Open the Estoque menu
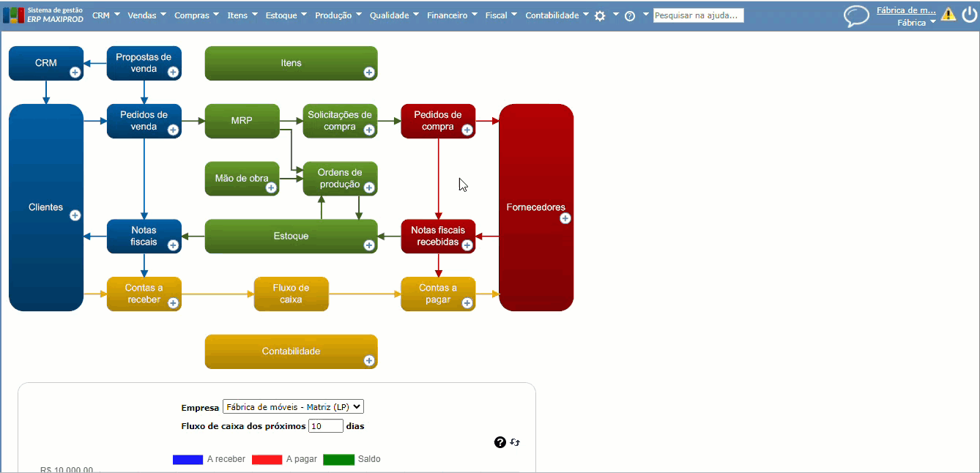The width and height of the screenshot is (980, 473). (x=286, y=15)
